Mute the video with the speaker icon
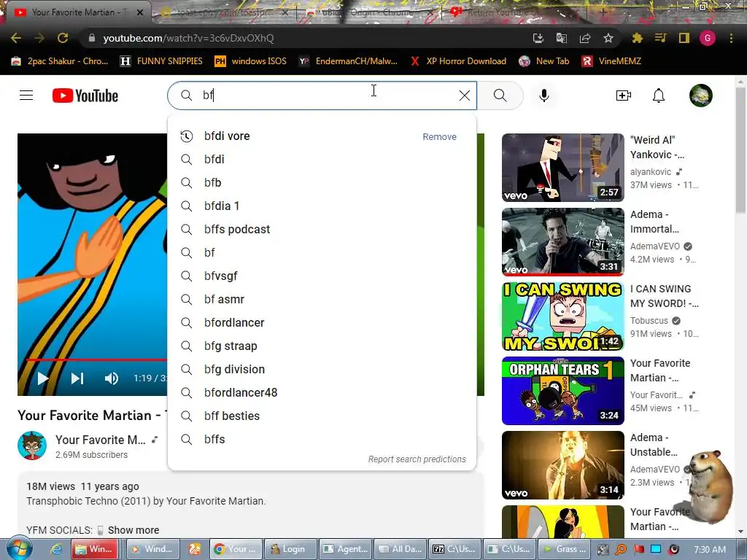 (x=112, y=378)
